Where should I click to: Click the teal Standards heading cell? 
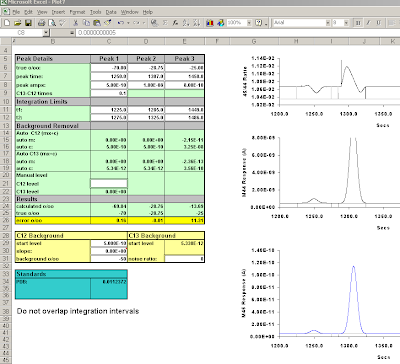coord(71,274)
